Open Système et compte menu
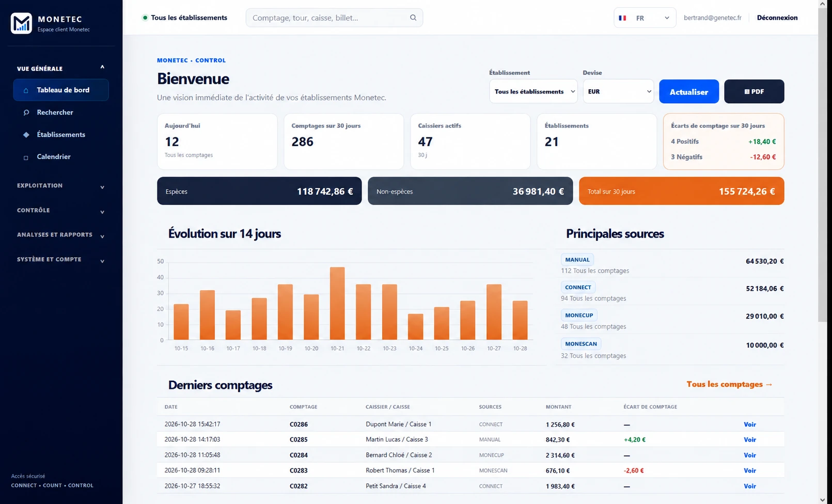Viewport: 832px width, 504px height. (x=60, y=260)
